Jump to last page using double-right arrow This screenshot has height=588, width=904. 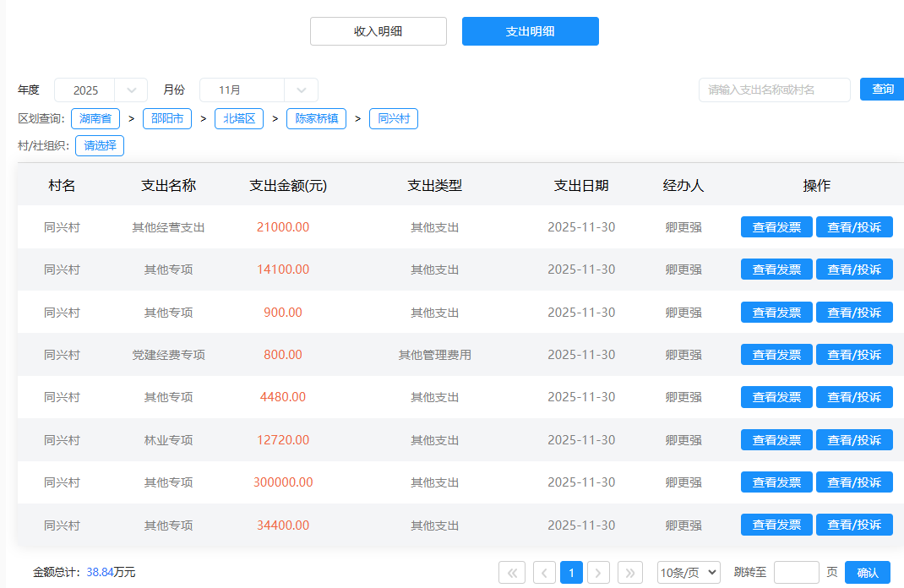[630, 573]
